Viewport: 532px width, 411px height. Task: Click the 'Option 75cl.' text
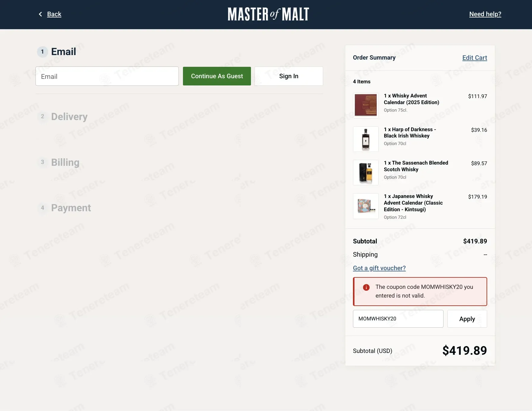395,110
